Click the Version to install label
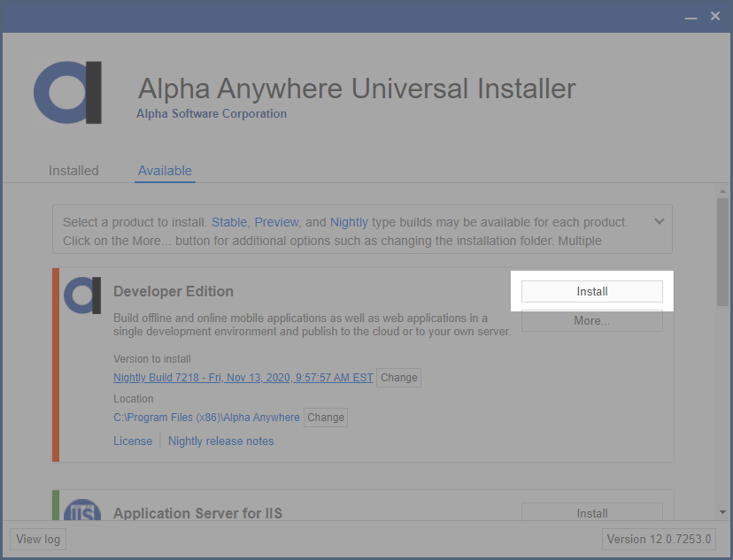The width and height of the screenshot is (733, 560). [152, 358]
